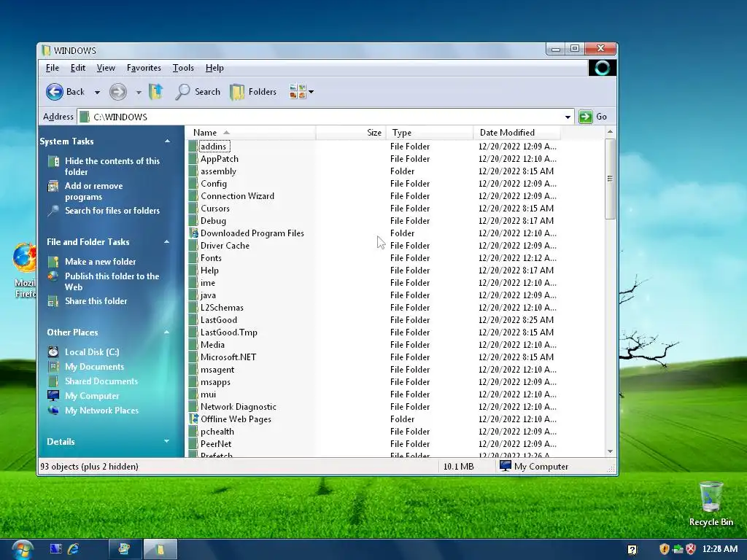747x560 pixels.
Task: Open the Edit menu
Action: click(77, 68)
